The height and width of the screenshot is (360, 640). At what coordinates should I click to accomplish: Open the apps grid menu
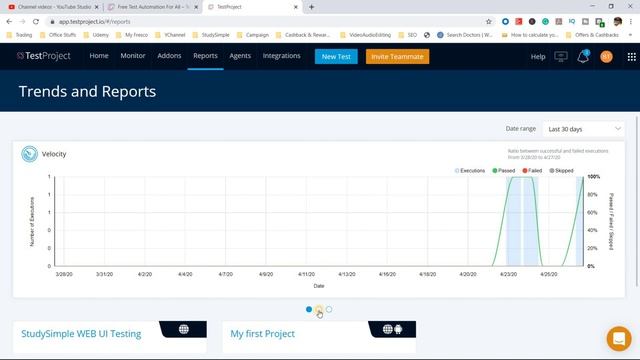coord(631,57)
